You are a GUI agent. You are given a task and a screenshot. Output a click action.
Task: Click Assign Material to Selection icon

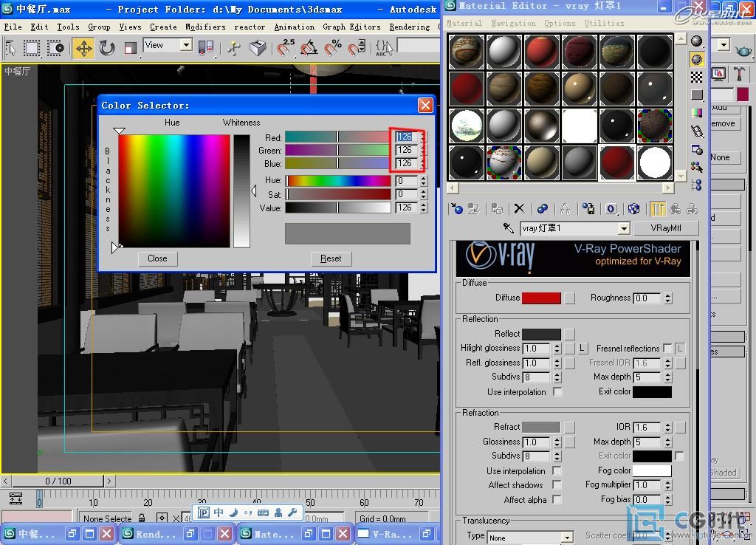[496, 208]
